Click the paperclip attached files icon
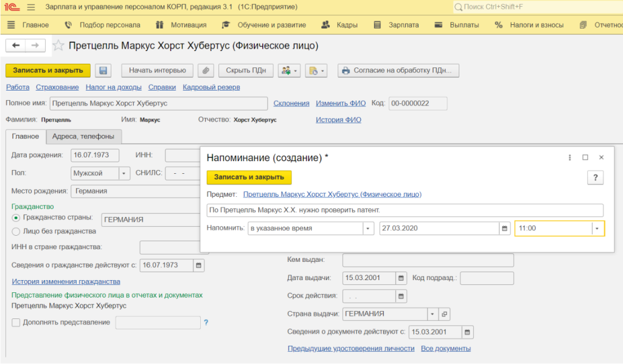Image resolution: width=623 pixels, height=364 pixels. [x=206, y=70]
